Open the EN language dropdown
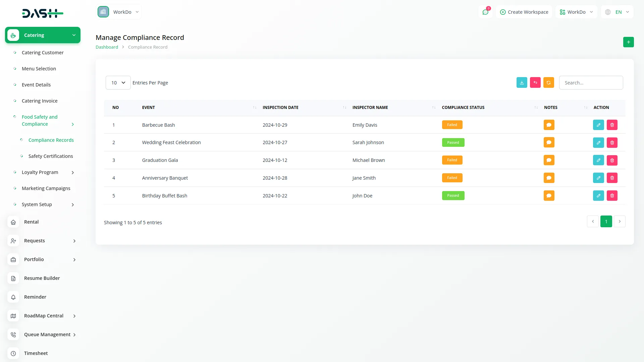The width and height of the screenshot is (644, 362). pyautogui.click(x=618, y=12)
